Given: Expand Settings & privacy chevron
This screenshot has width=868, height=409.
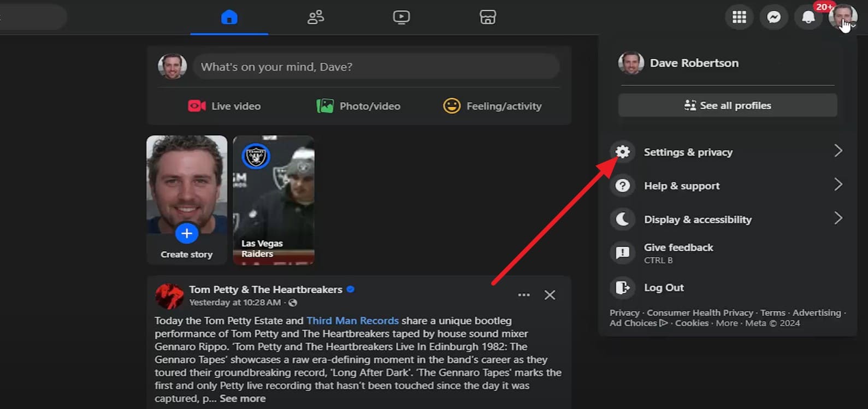Looking at the screenshot, I should pos(838,151).
